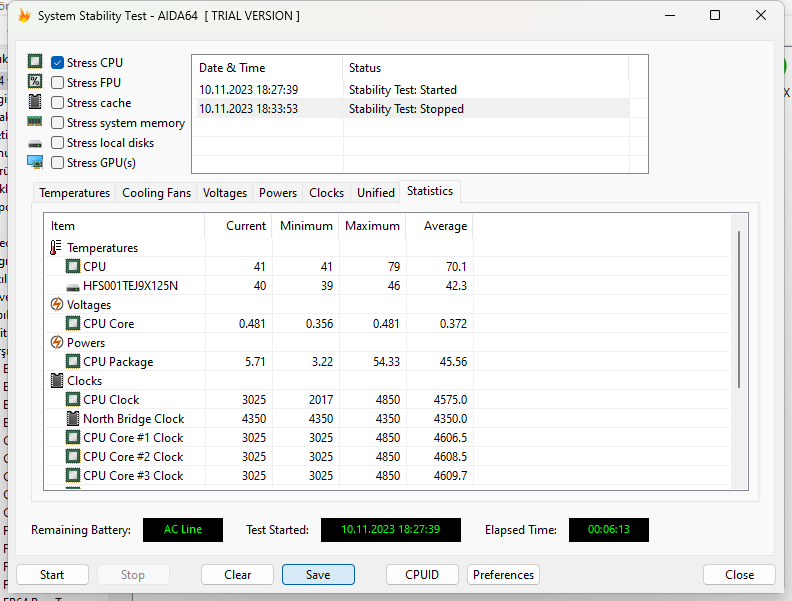Select the Stability Test: Started log entry
Viewport: 792px width, 601px height.
coord(411,90)
